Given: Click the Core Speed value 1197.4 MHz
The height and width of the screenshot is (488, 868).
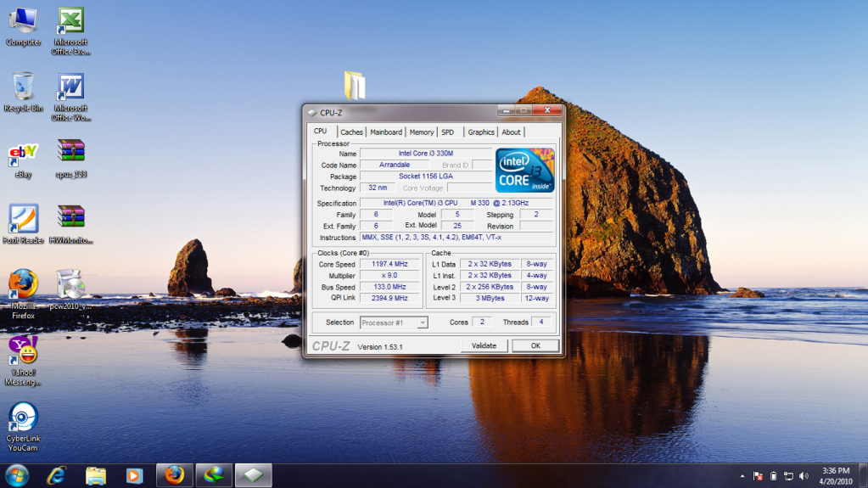Looking at the screenshot, I should 389,264.
